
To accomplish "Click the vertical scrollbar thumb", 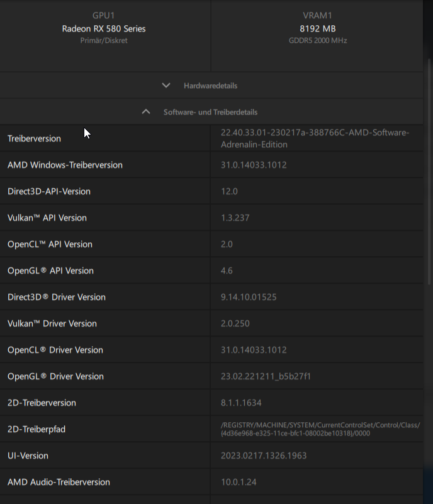I will (x=429, y=172).
